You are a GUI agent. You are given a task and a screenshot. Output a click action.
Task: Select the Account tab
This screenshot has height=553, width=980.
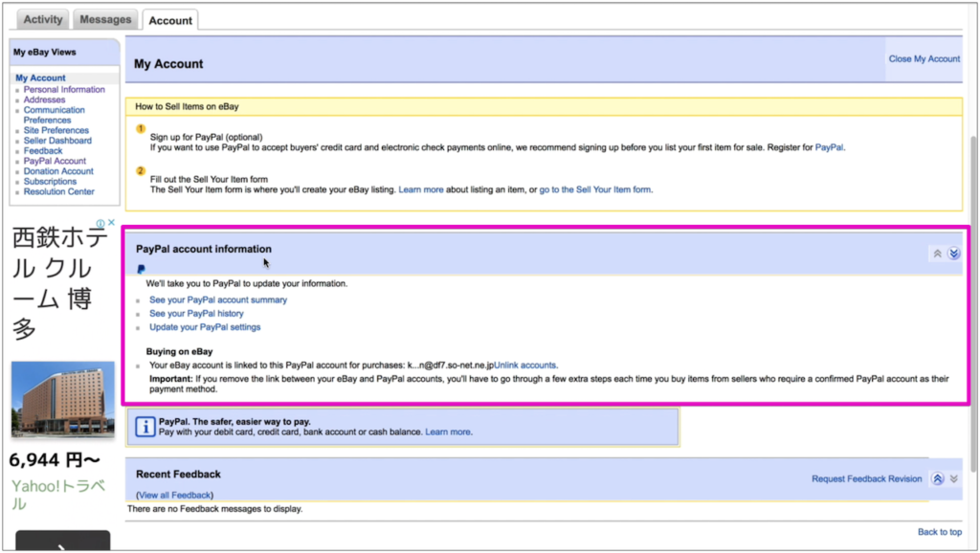tap(170, 20)
